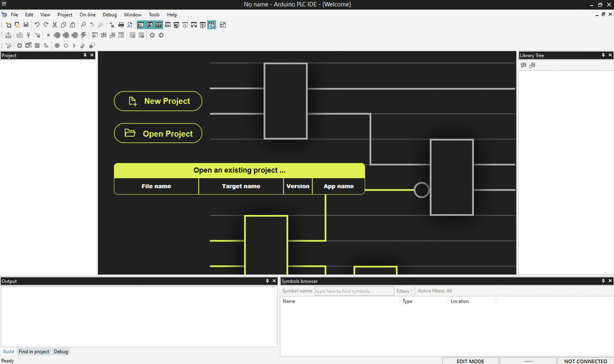The image size is (614, 364).
Task: Click the lightning bolt toolbar icon
Action: [83, 35]
